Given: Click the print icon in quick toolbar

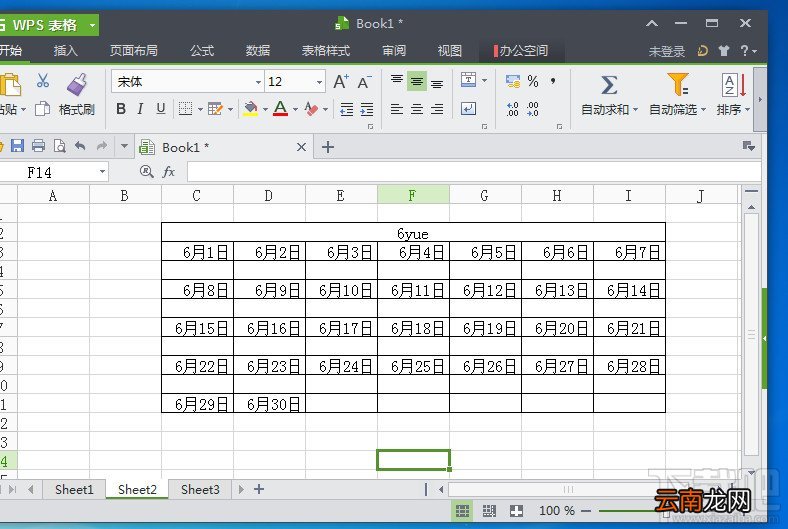Looking at the screenshot, I should [38, 146].
